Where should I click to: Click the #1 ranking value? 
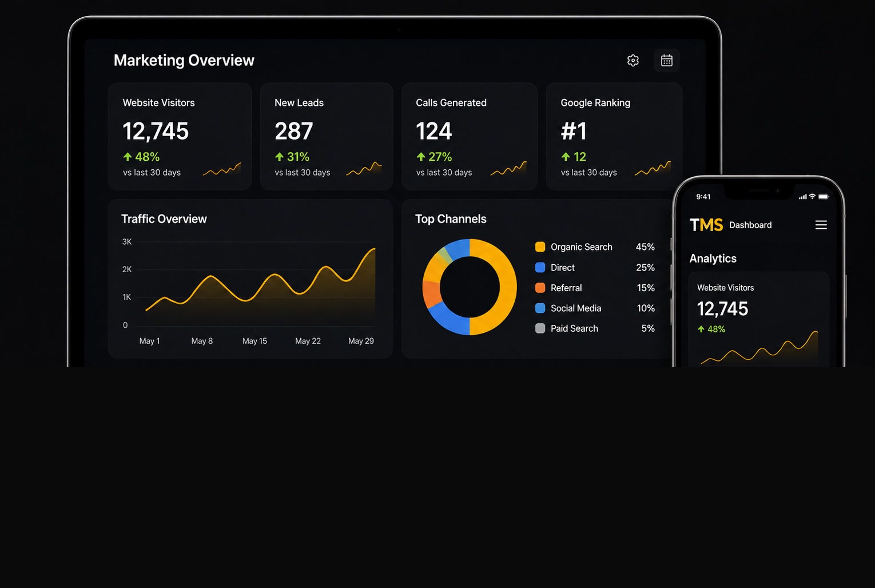pyautogui.click(x=574, y=132)
